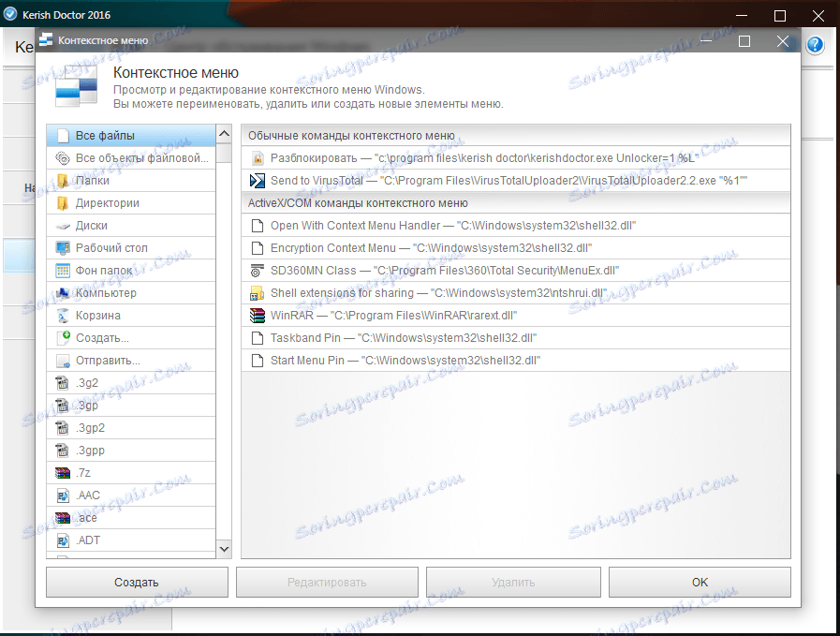
Task: Select the Send to VirusTotal command row
Action: click(516, 181)
